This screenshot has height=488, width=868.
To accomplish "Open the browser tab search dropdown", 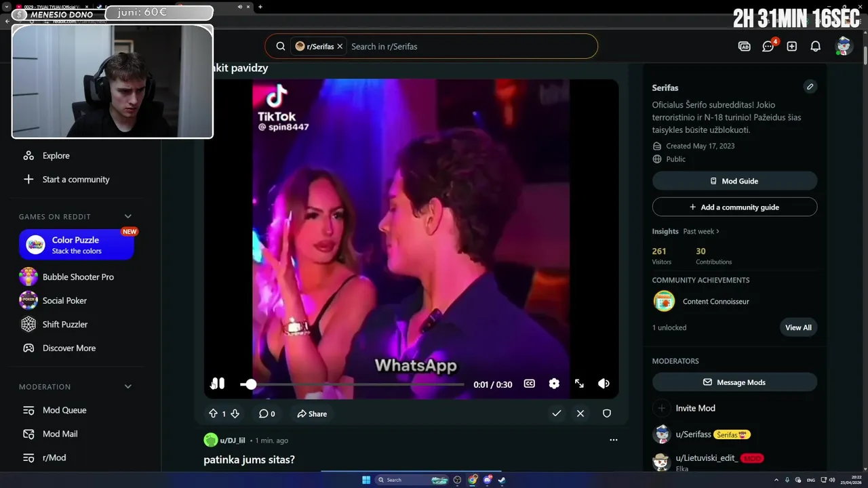I will pos(5,7).
